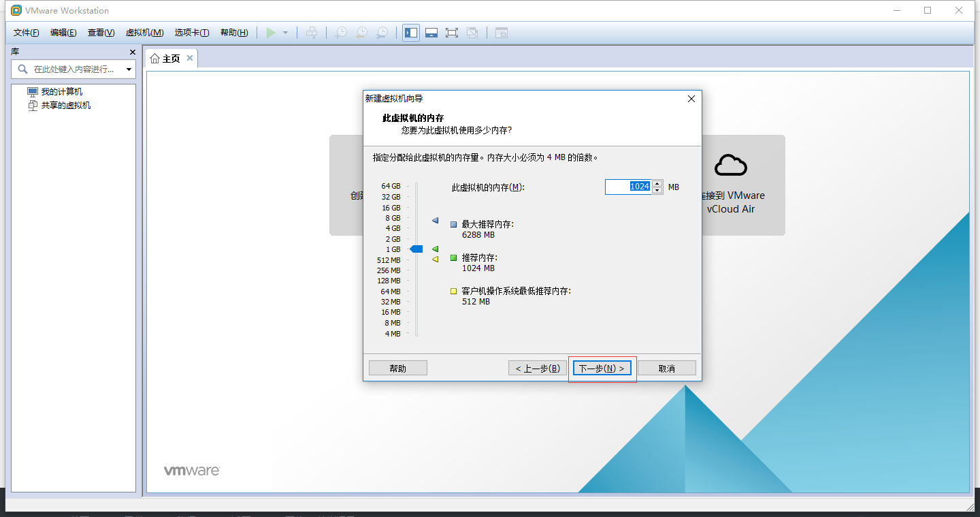Screen dimensions: 980x517
Task: Switch to the 主页 tab
Action: (x=171, y=59)
